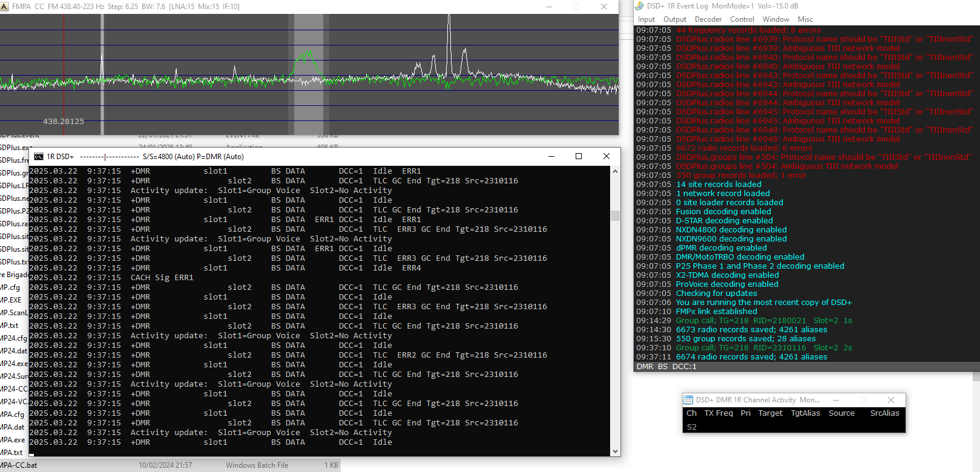Close the DSD+ Channel Activity window

(891, 400)
